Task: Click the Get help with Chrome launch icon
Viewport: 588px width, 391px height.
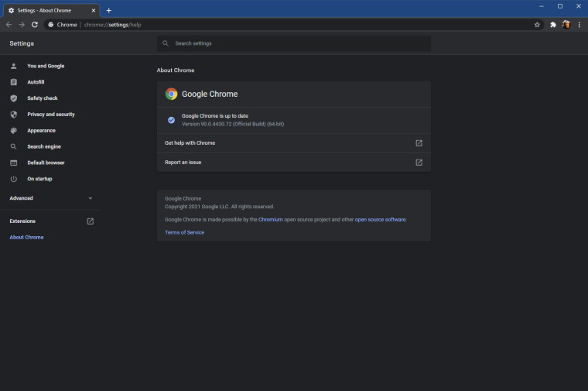Action: tap(419, 143)
